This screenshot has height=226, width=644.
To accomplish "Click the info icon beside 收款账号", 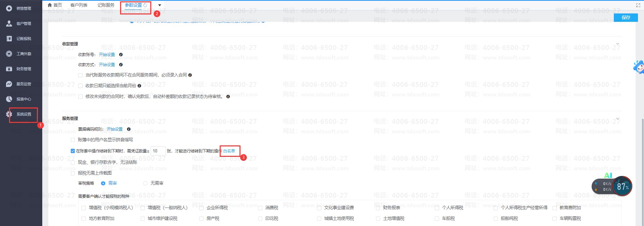I will tap(121, 54).
